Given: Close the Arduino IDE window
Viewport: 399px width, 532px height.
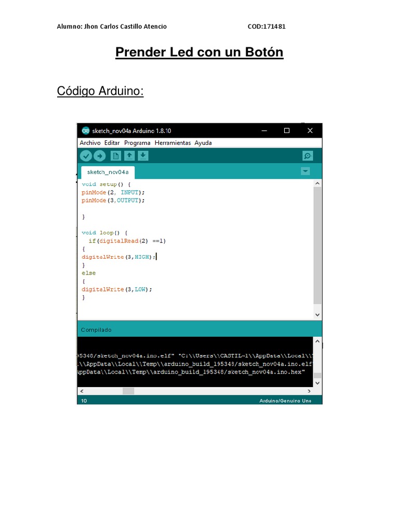Looking at the screenshot, I should 310,130.
